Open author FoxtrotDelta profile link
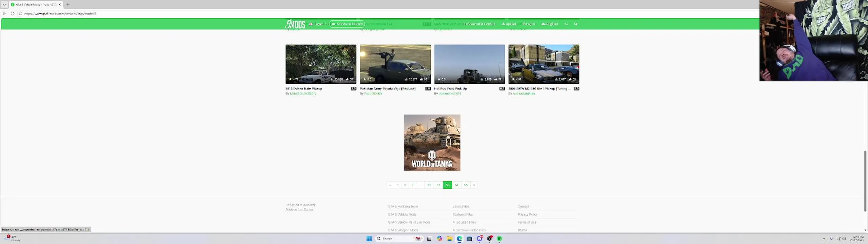This screenshot has height=244, width=868. coord(373,94)
